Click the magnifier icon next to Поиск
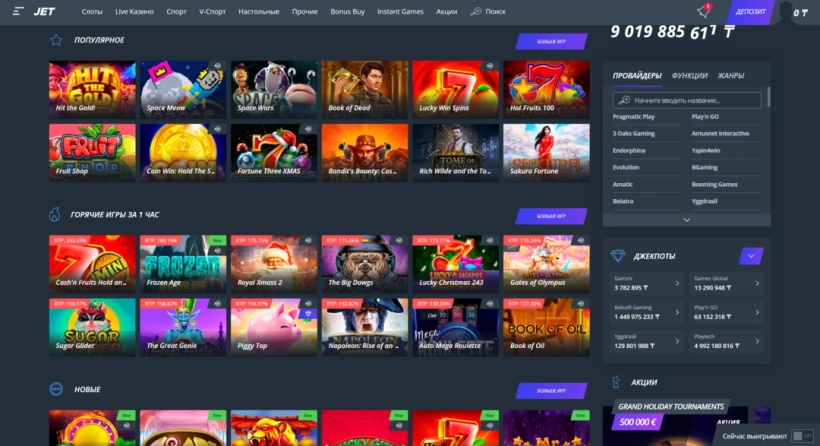The image size is (820, 446). point(475,12)
